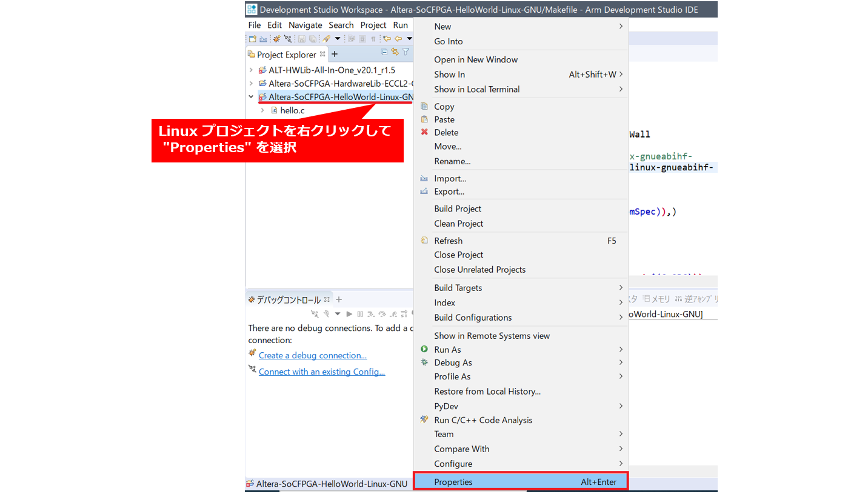868x494 pixels.
Task: Click the New Project wizard toolbar icon
Action: pyautogui.click(x=253, y=39)
